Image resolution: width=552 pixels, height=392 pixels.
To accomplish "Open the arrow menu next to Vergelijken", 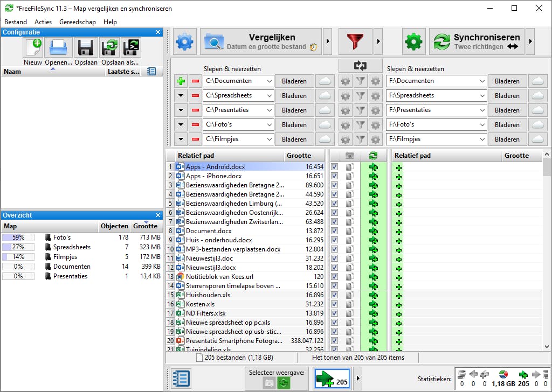I will point(328,42).
